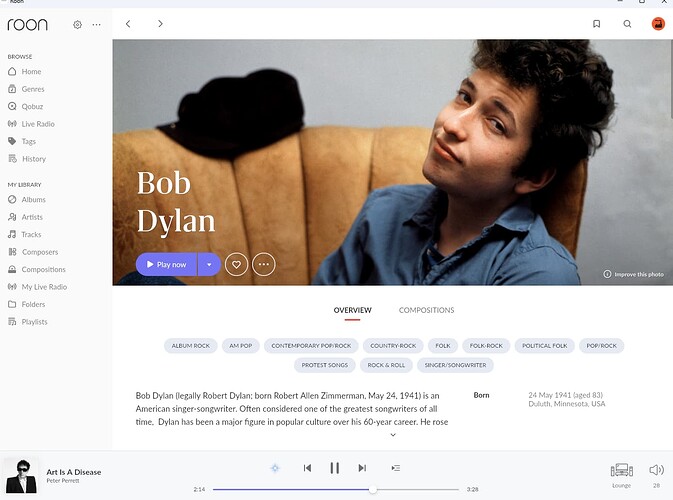This screenshot has height=500, width=673.
Task: Switch to the Compositions tab
Action: [x=426, y=310]
